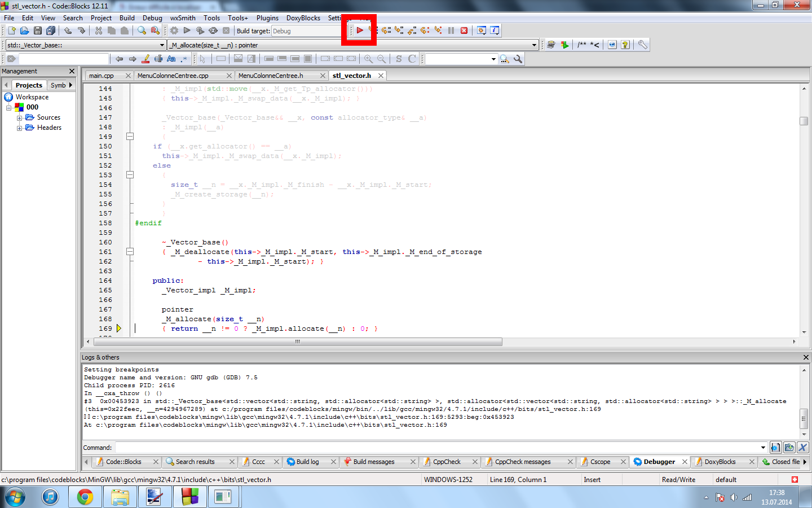The height and width of the screenshot is (508, 812).
Task: Open the Windows Start button
Action: click(15, 497)
